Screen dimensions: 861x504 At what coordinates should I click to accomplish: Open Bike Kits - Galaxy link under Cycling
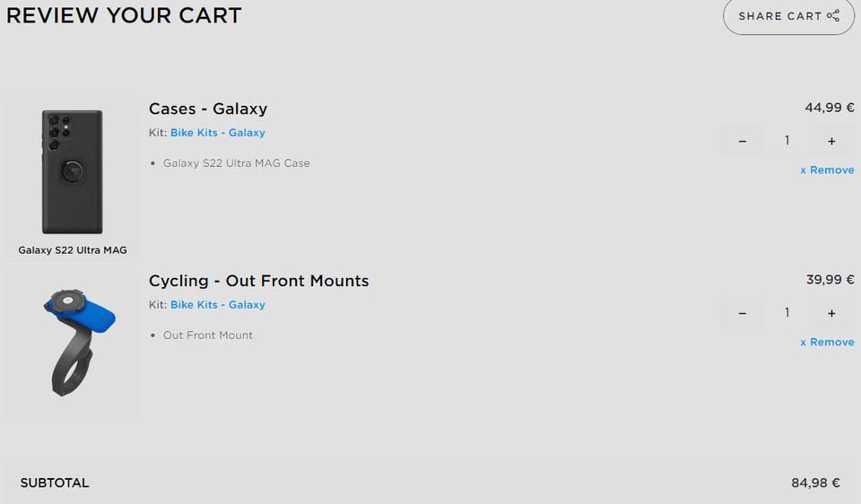pos(218,305)
